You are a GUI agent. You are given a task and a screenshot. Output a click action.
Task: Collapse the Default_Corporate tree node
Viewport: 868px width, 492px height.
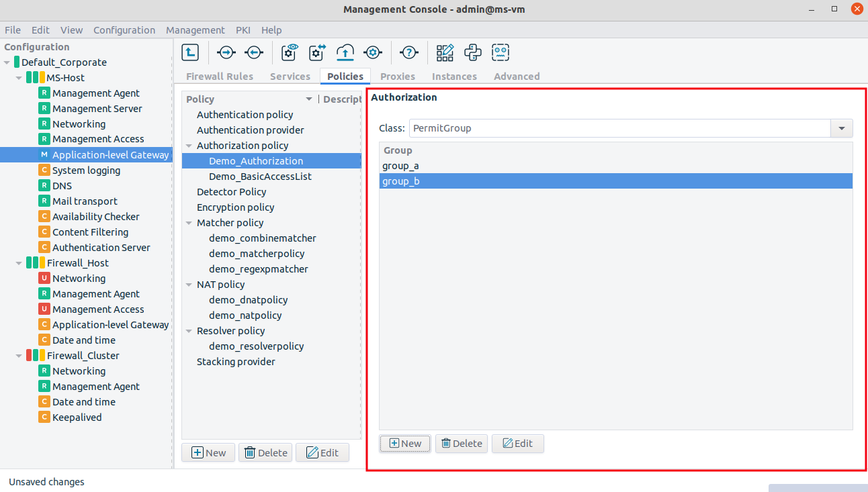[x=7, y=62]
